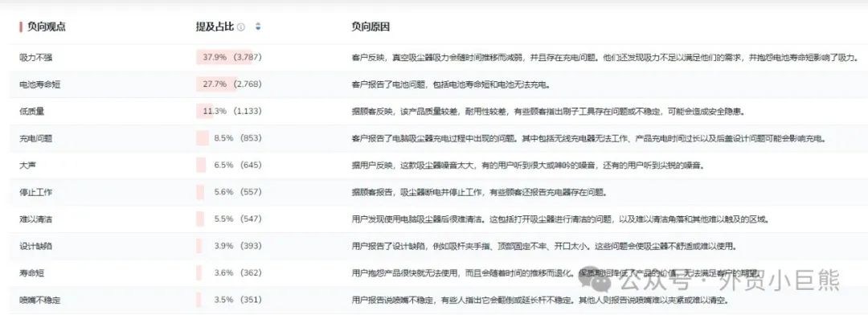Image resolution: width=868 pixels, height=315 pixels.
Task: Click the negative reason text for 喷嘴不稳定
Action: pyautogui.click(x=540, y=300)
